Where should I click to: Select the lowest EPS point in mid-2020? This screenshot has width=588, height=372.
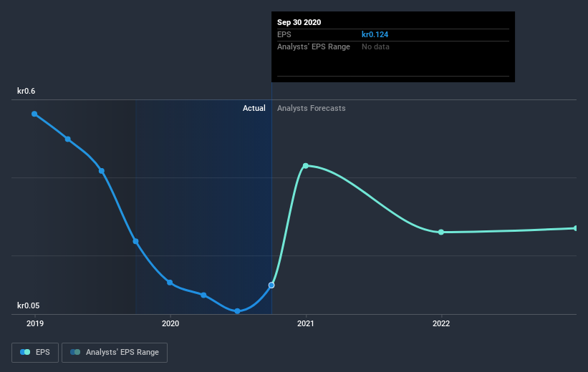[237, 311]
